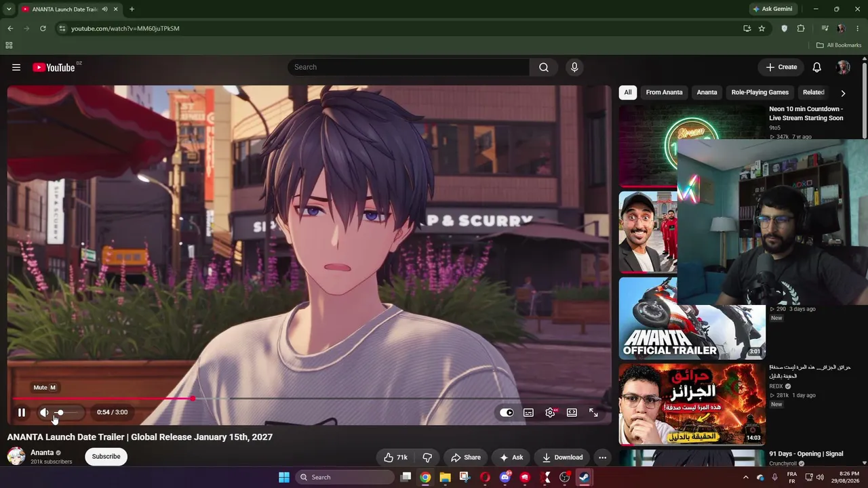Seek along the red video progress bar
This screenshot has height=488, width=868.
(309, 399)
